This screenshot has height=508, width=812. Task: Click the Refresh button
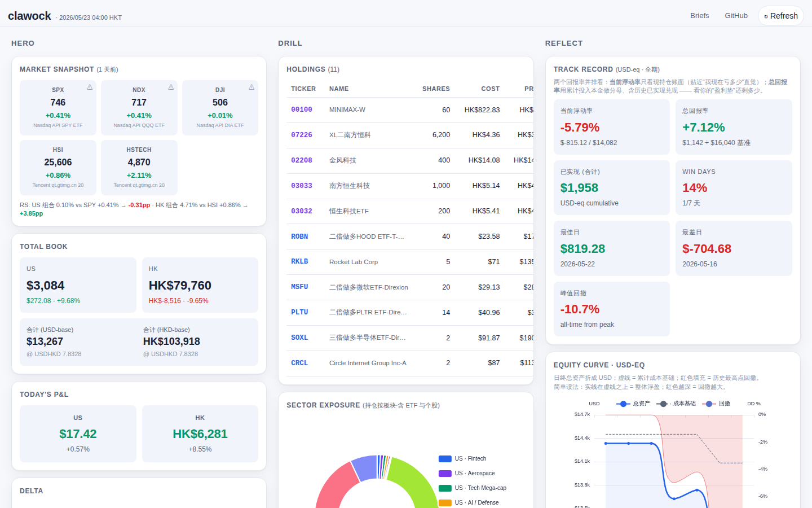click(781, 16)
